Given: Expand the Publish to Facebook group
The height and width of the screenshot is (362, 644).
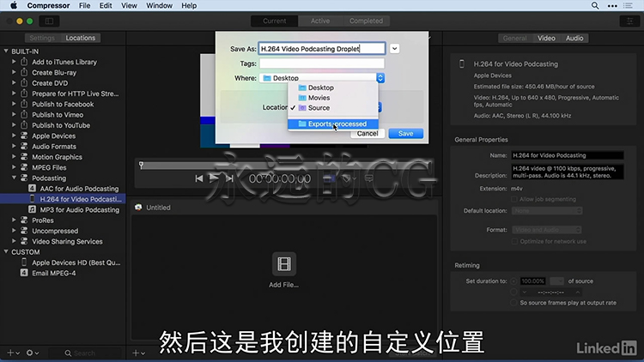Looking at the screenshot, I should click(14, 104).
